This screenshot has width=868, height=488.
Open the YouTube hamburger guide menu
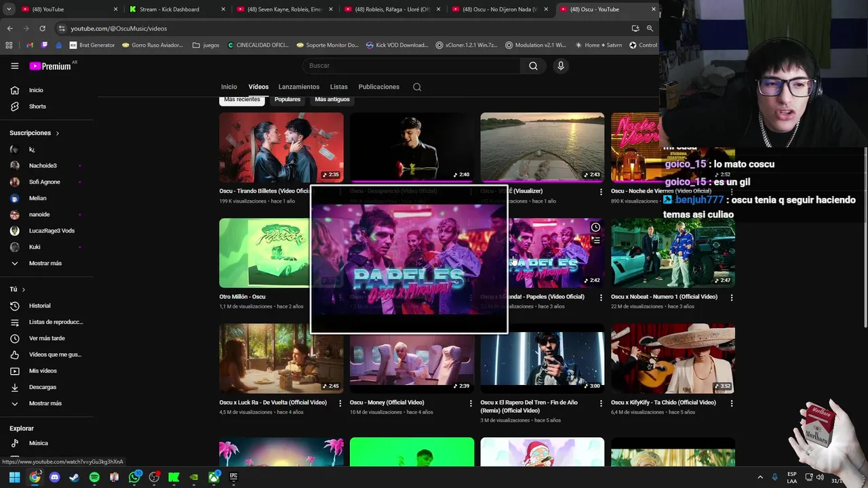pos(14,66)
